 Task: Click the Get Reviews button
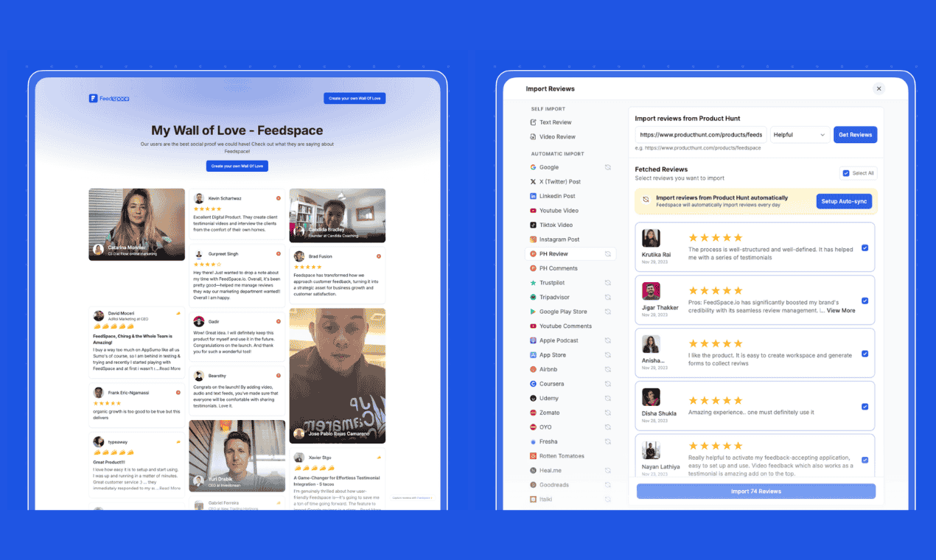click(855, 135)
